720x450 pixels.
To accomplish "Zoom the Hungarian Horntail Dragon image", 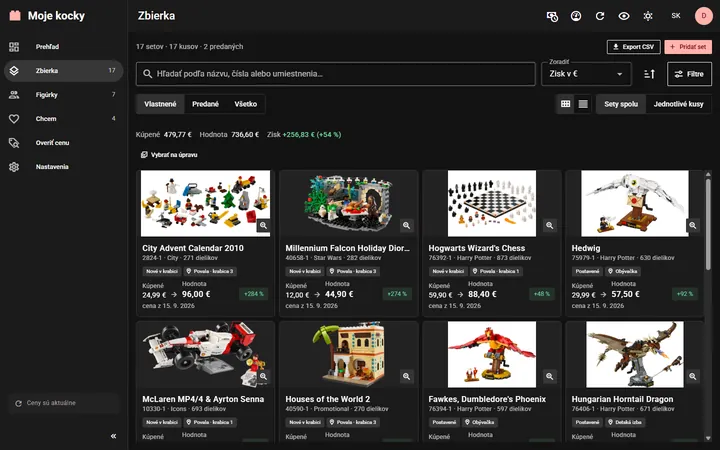I will click(x=692, y=377).
